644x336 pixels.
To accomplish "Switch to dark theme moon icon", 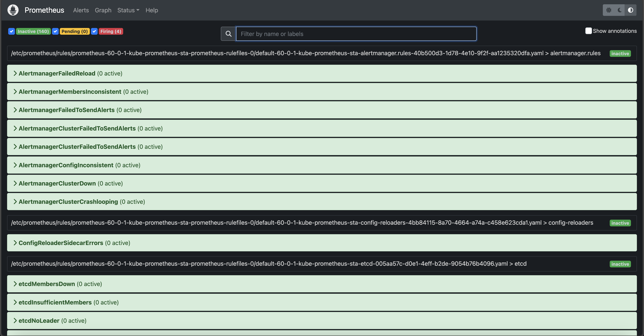I will pyautogui.click(x=620, y=10).
